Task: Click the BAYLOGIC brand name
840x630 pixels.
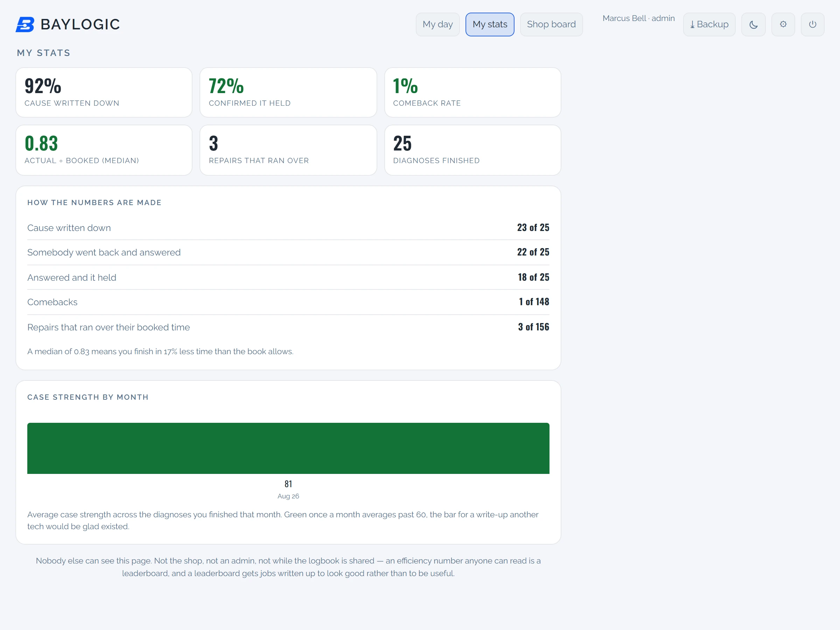Action: click(x=80, y=24)
